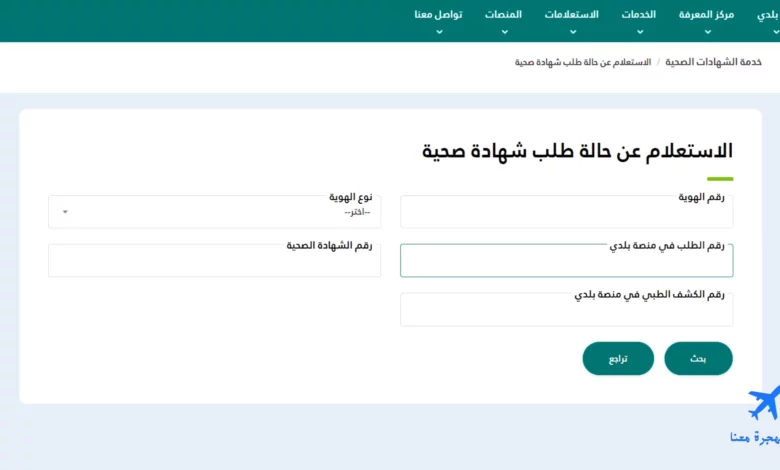The image size is (780, 470).
Task: Click breadcrumb link خدمة الشهادات الصحية
Action: 713,62
